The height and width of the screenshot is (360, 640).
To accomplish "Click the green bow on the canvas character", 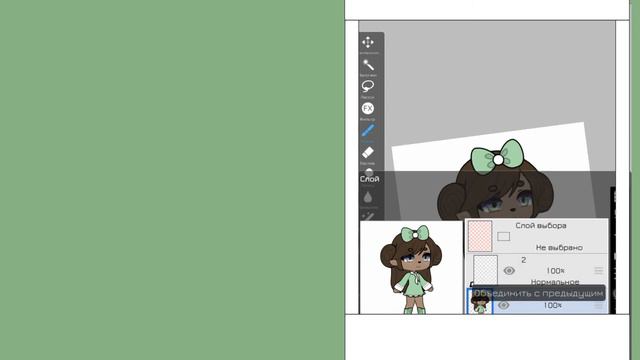I will click(498, 158).
